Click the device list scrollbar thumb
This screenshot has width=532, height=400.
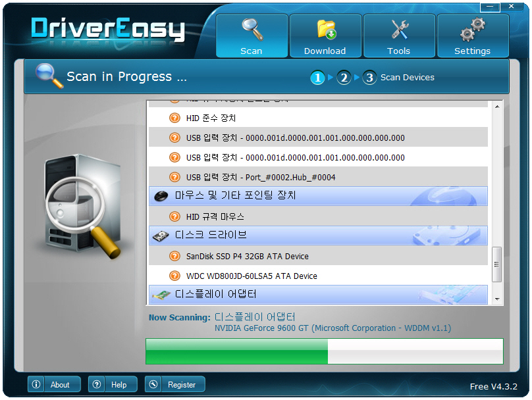[496, 264]
